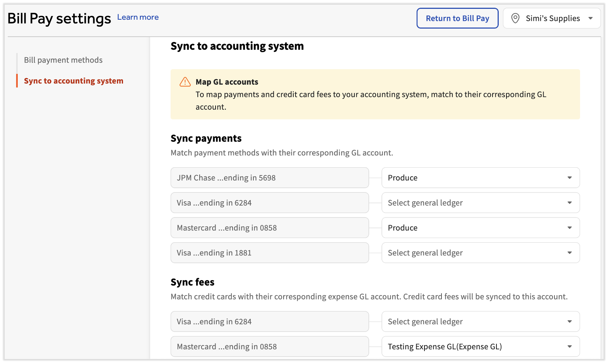The height and width of the screenshot is (364, 609).
Task: Click Visa ending in 6284 field under Sync fees
Action: click(x=269, y=321)
